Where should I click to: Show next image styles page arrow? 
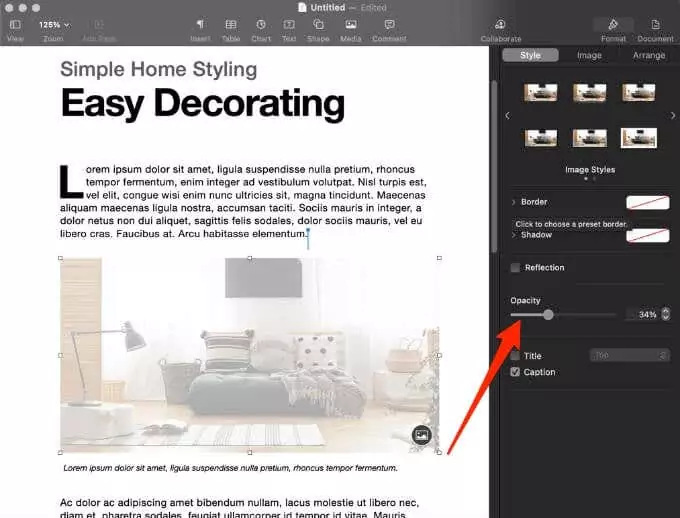click(x=673, y=115)
